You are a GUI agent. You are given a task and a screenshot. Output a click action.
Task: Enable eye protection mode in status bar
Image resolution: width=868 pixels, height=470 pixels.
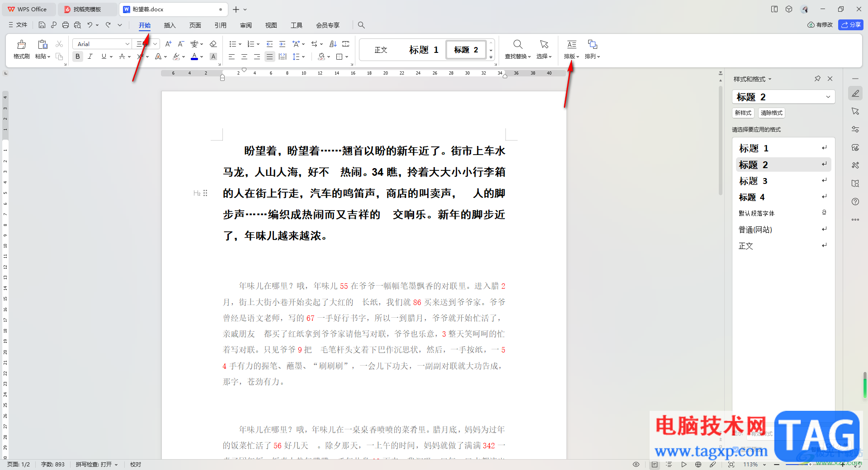click(x=636, y=465)
